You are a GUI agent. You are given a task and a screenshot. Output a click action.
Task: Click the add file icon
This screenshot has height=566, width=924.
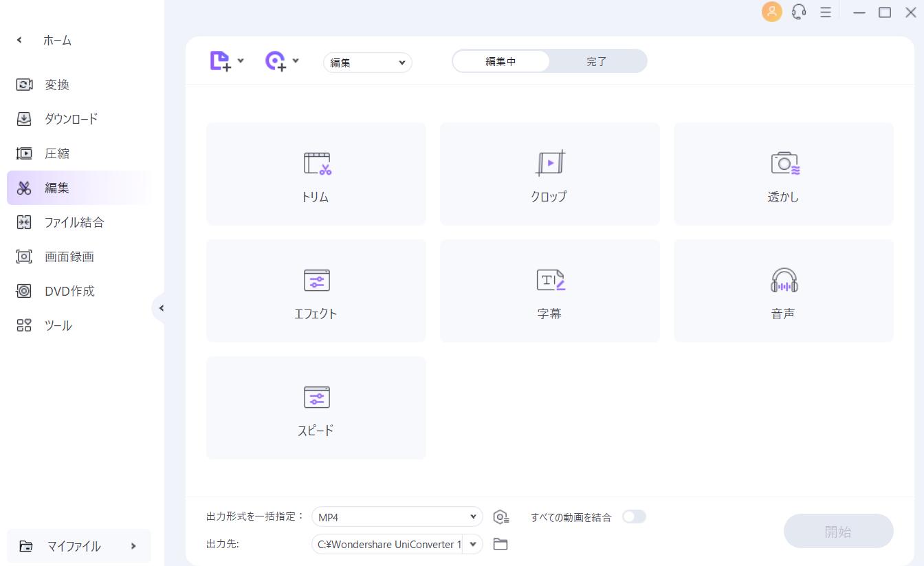[x=220, y=61]
